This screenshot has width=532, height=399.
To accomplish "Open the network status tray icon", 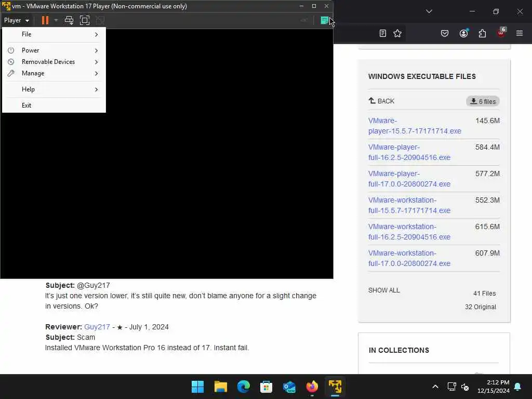I will coord(451,387).
